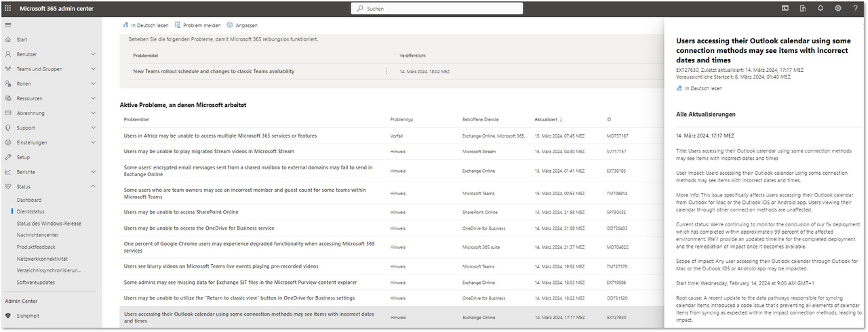The image size is (868, 332).
Task: Click In Deutsch lesen in the toolbar
Action: coord(145,25)
